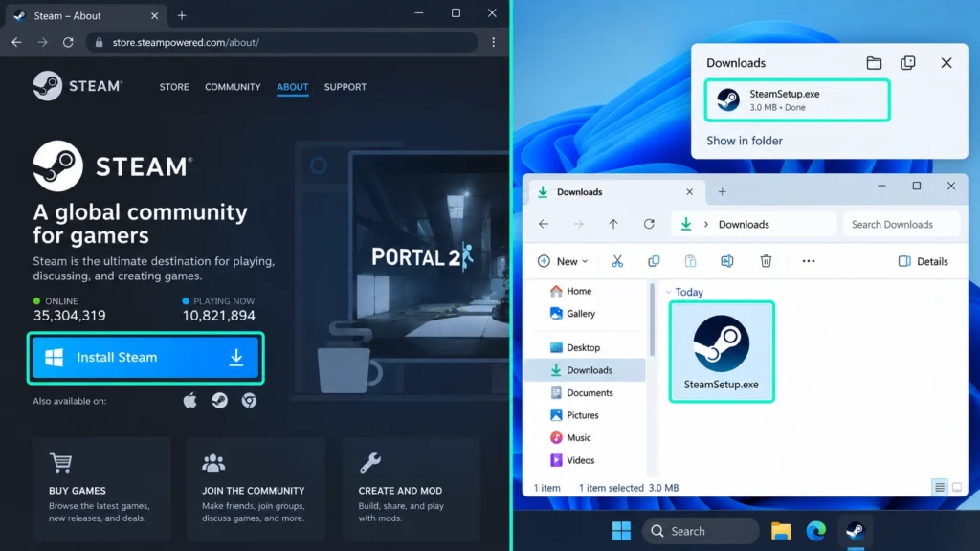Click the Search Downloads field
The height and width of the screenshot is (551, 980).
902,224
